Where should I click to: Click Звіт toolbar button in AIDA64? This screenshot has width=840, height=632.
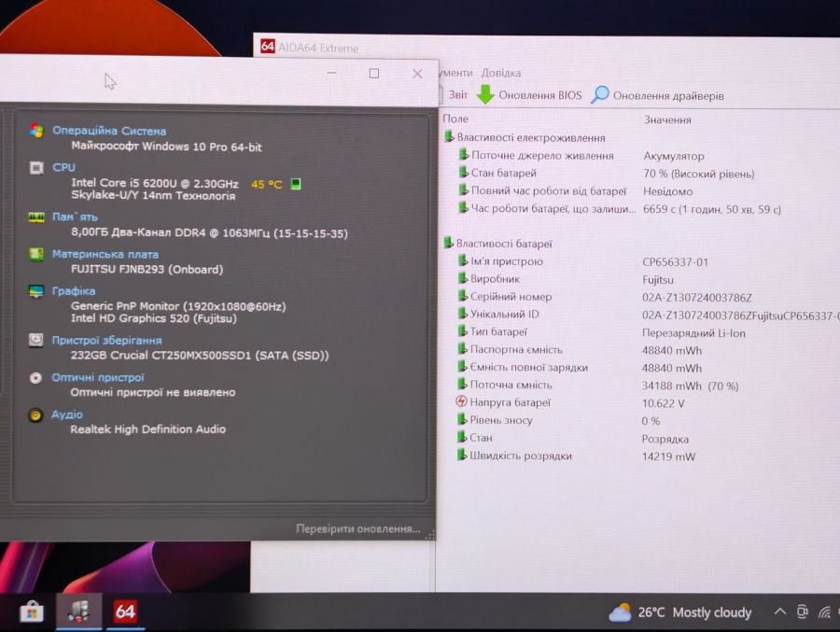[x=458, y=95]
